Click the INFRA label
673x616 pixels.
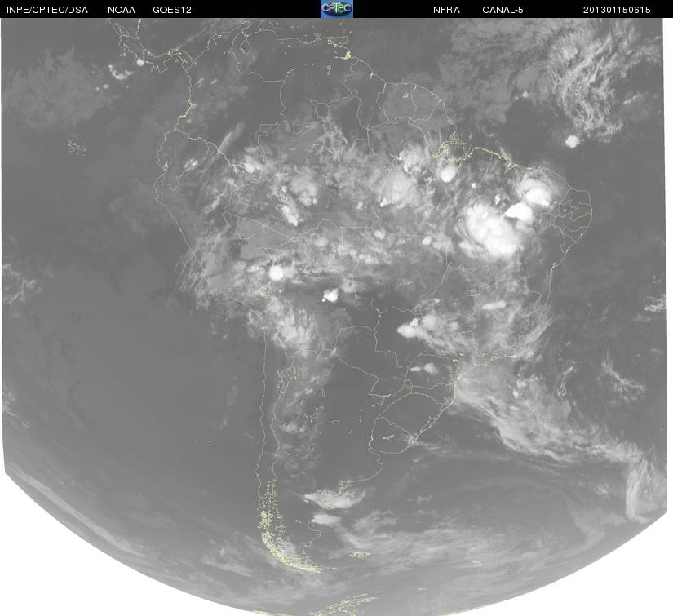[445, 10]
